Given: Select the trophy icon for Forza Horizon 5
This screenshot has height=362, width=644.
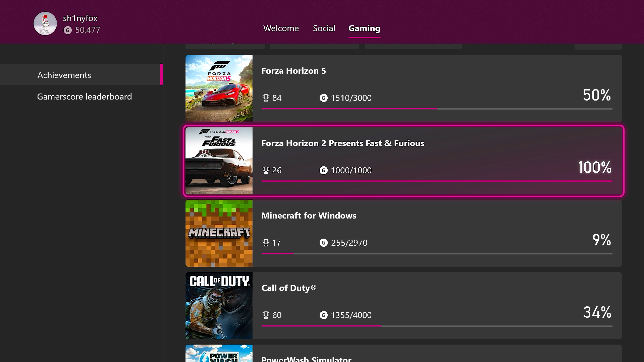Looking at the screenshot, I should pyautogui.click(x=266, y=98).
